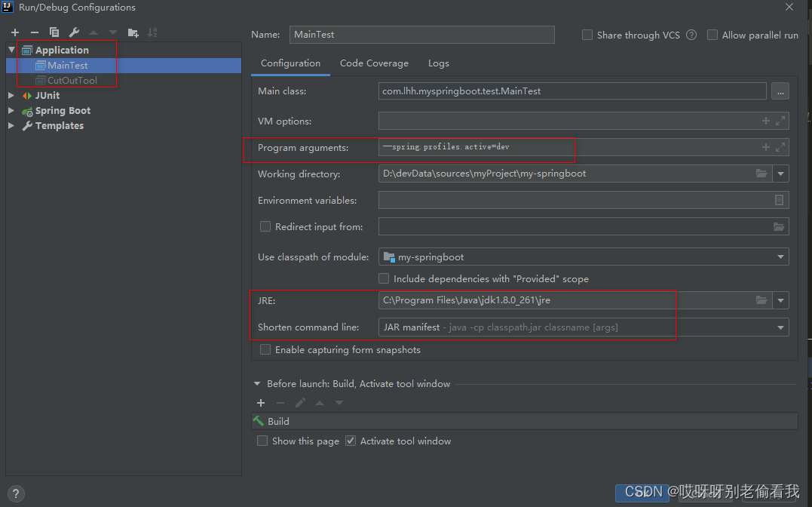812x507 pixels.
Task: Select the Templates tree label
Action: pos(59,125)
